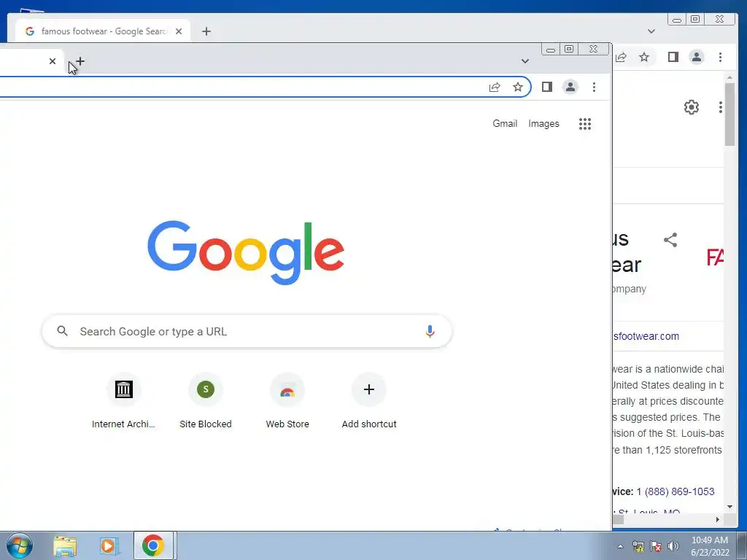
Task: Click vertical scrollbar thumb in back window
Action: pyautogui.click(x=729, y=114)
